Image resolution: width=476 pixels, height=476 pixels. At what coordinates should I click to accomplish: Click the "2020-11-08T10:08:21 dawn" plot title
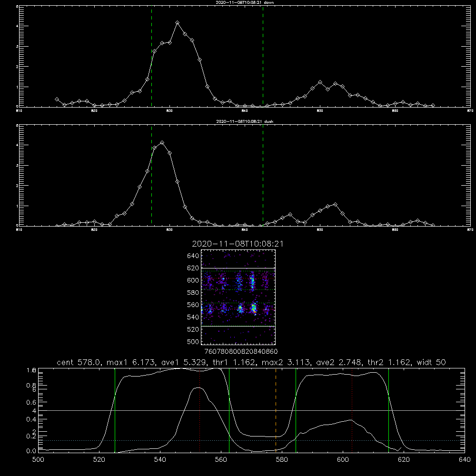[245, 2]
